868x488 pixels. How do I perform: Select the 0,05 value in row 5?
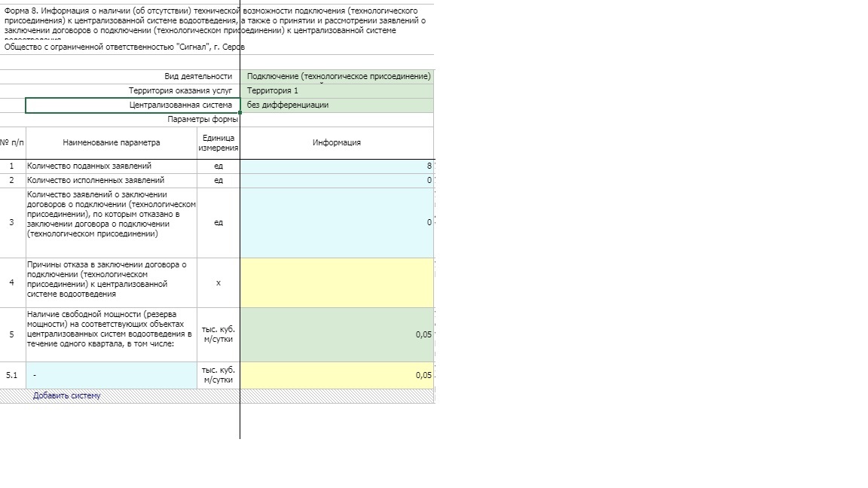[x=337, y=334]
